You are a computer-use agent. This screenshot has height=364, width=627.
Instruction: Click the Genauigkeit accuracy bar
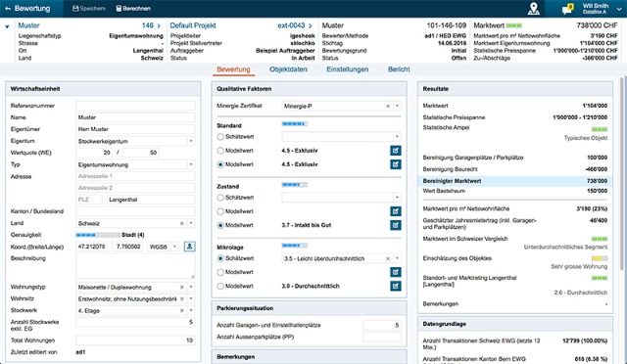[x=98, y=235]
